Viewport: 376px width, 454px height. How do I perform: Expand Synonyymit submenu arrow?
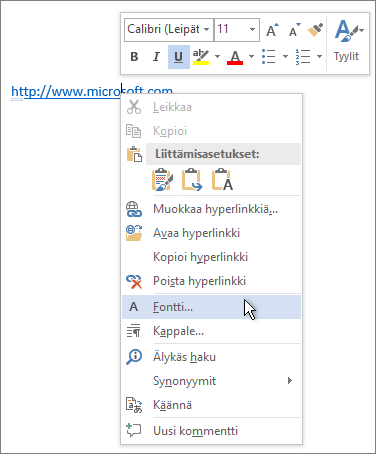[290, 381]
